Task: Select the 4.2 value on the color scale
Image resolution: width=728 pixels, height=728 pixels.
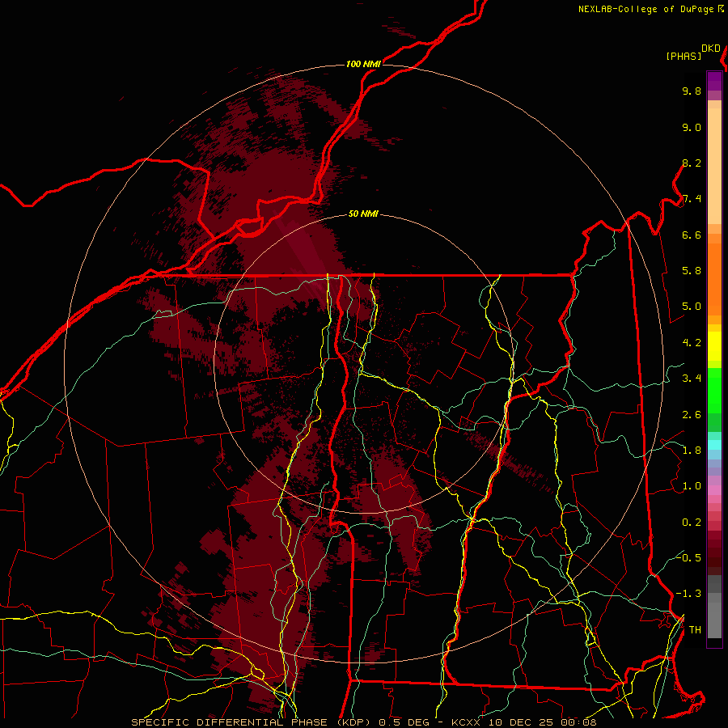Action: tap(692, 343)
